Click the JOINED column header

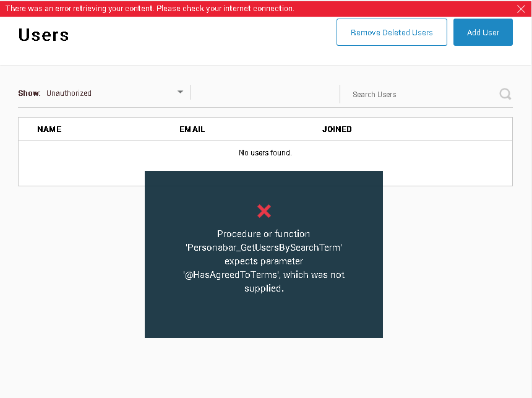[337, 129]
